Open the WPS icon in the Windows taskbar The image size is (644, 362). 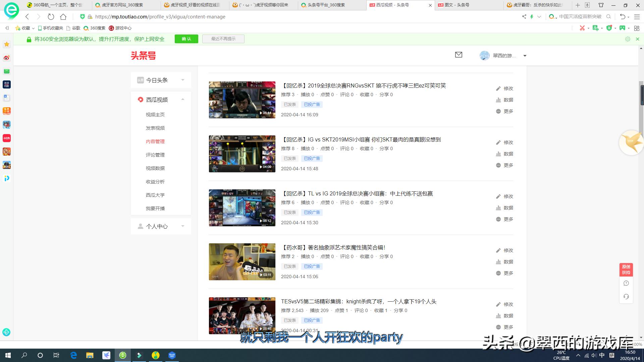pos(172,355)
